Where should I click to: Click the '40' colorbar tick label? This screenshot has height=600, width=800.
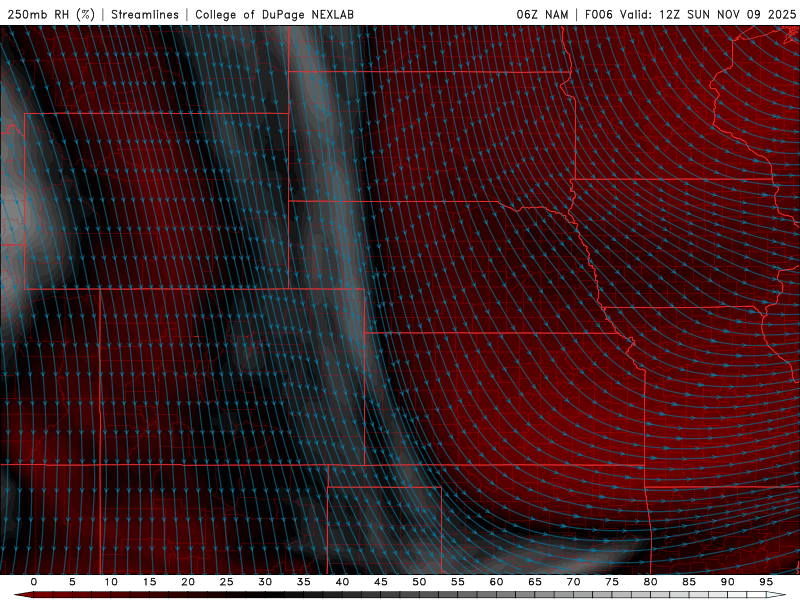(342, 582)
